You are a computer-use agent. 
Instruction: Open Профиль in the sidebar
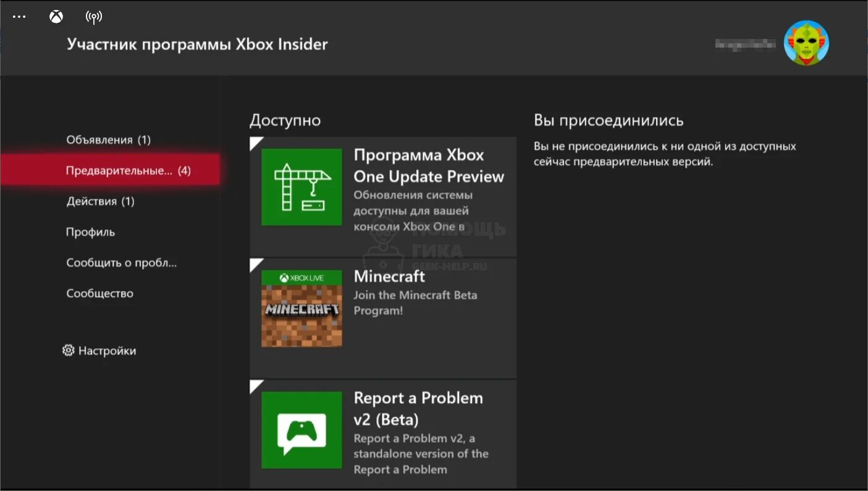[90, 232]
